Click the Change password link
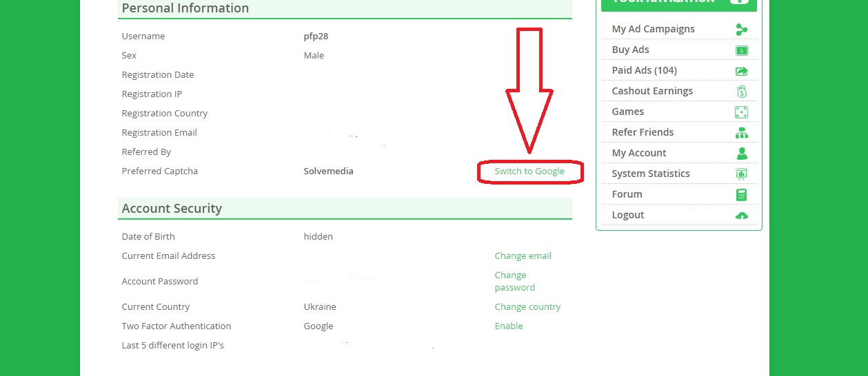Screen dimensions: 868x376 514,281
